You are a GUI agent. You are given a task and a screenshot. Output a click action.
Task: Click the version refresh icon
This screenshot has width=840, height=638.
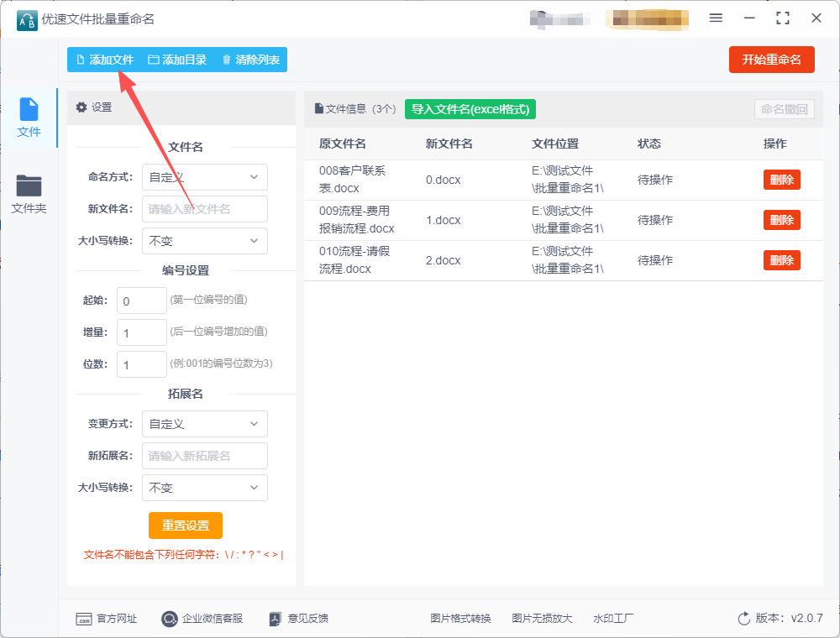click(743, 619)
